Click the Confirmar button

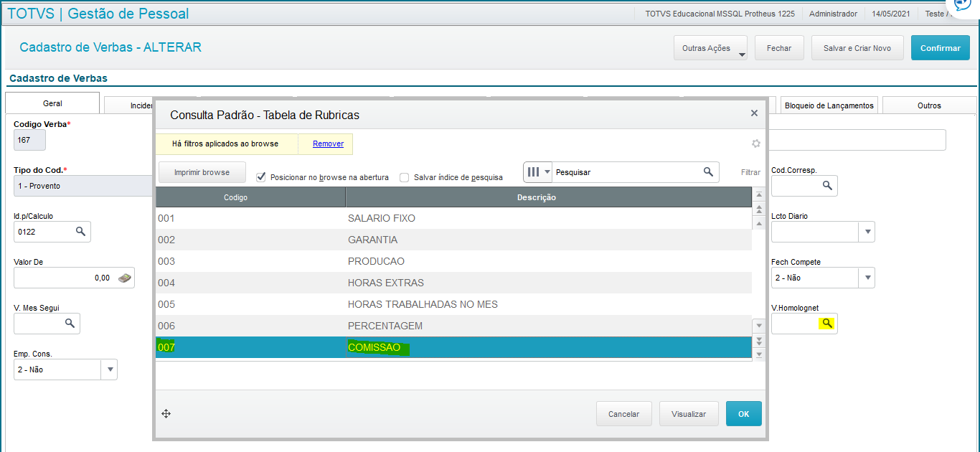pos(941,48)
